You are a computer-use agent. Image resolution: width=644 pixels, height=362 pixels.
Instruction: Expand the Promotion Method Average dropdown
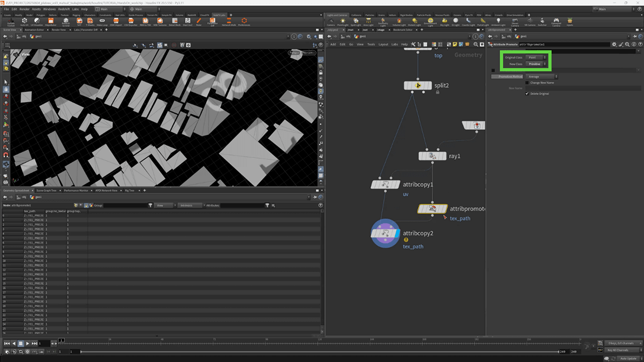coord(541,77)
